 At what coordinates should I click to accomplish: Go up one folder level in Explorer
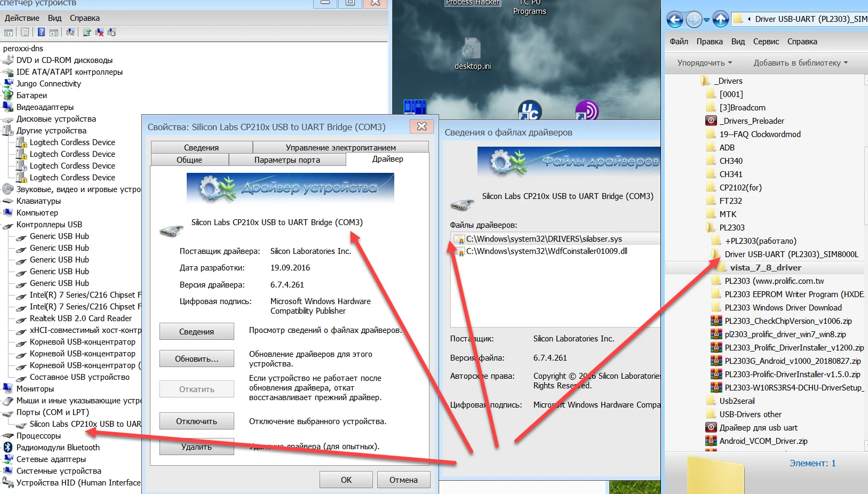click(x=721, y=20)
